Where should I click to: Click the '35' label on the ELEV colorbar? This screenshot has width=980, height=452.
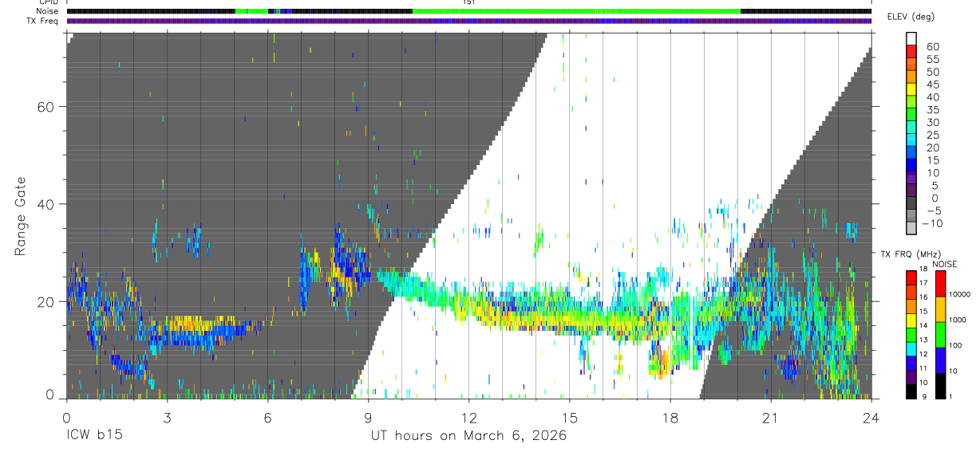pos(932,110)
